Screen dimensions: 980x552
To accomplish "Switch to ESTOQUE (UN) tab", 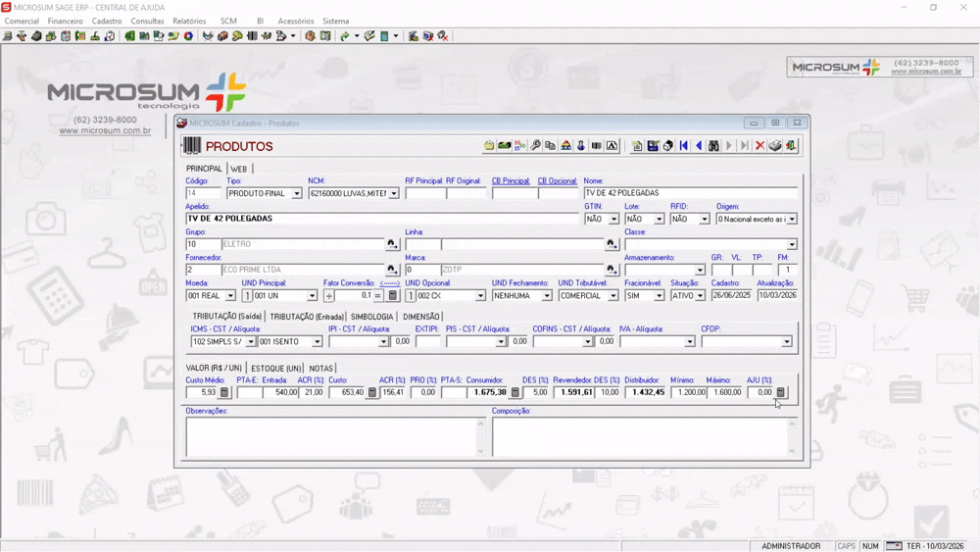I will pos(276,369).
